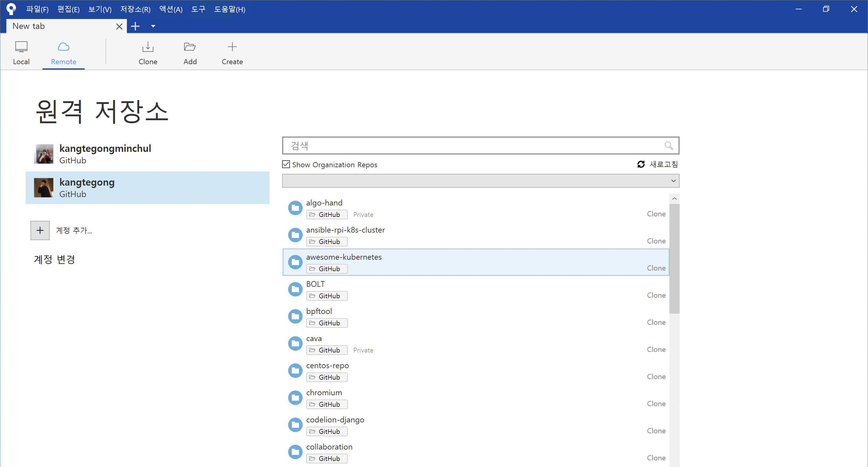Screen dimensions: 868x467
Task: Clone the codelion-django repository
Action: pos(656,431)
